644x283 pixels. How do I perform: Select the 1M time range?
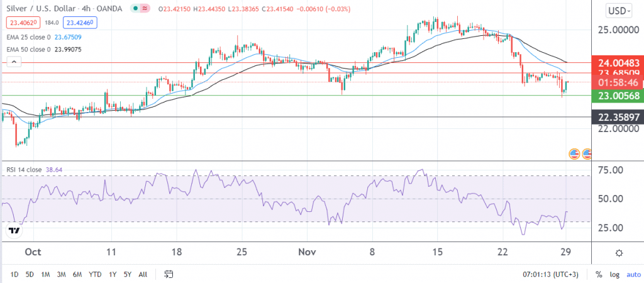pyautogui.click(x=45, y=274)
